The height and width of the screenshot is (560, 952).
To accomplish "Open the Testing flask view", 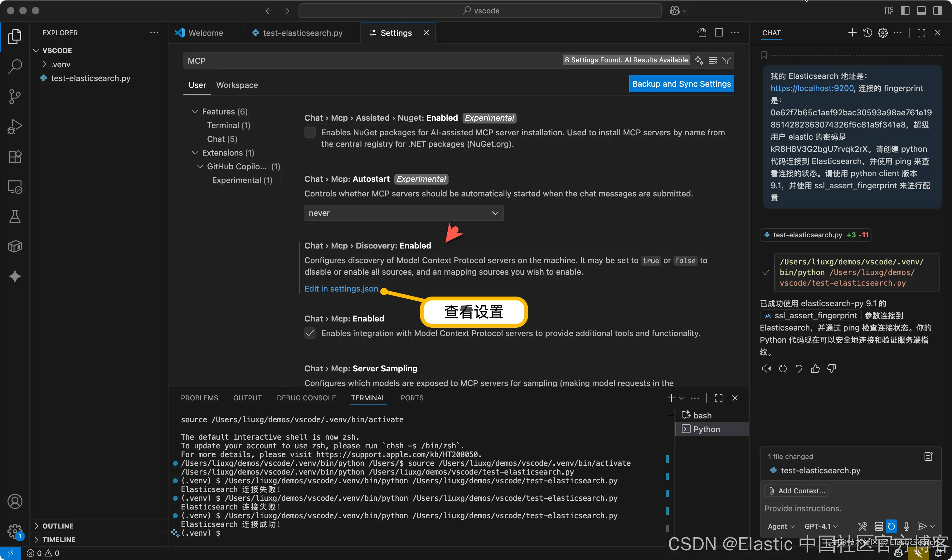I will (15, 216).
